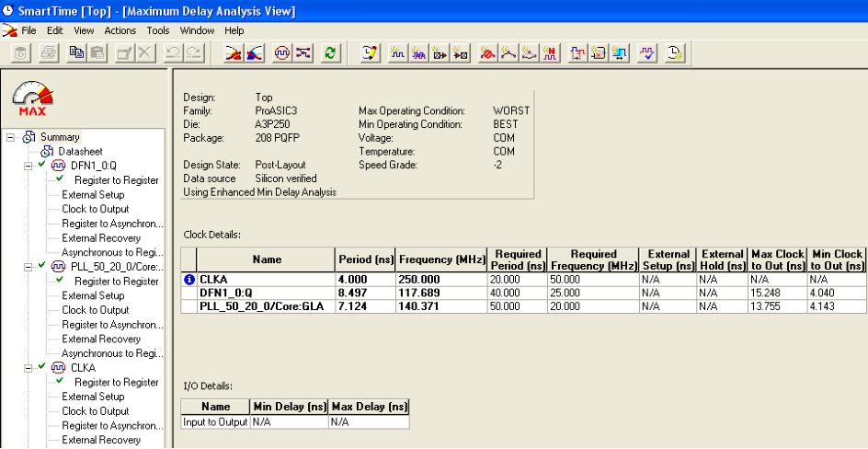Select the CLKA clock domain in tree
Image resolution: width=868 pixels, height=449 pixels.
click(x=83, y=368)
